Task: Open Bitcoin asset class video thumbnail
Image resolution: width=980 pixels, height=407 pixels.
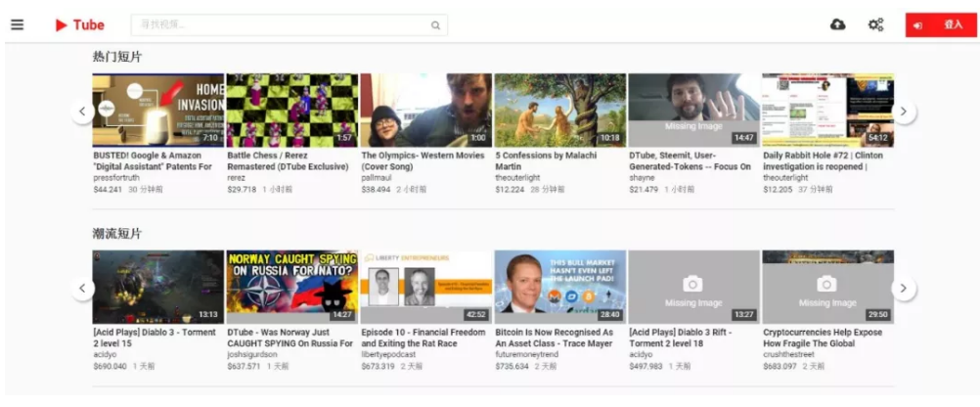Action: pyautogui.click(x=559, y=287)
